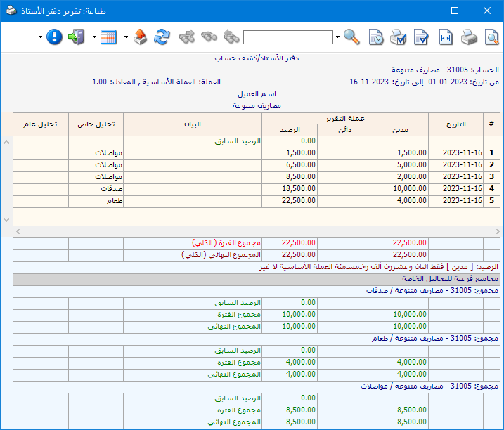
Task: Click report title دفتر الأستاذ/كشف حساب
Action: [257, 58]
